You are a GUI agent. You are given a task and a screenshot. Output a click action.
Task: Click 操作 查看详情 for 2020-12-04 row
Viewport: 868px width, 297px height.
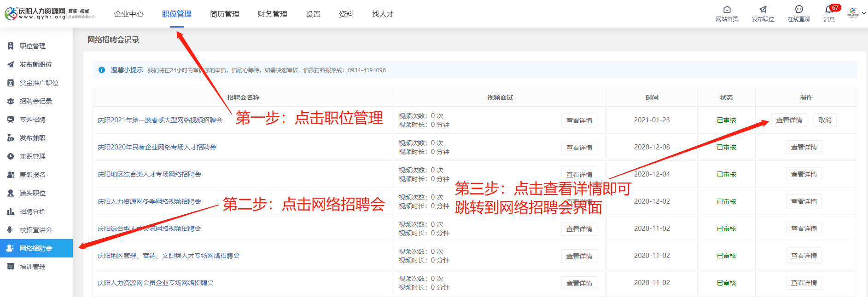804,174
